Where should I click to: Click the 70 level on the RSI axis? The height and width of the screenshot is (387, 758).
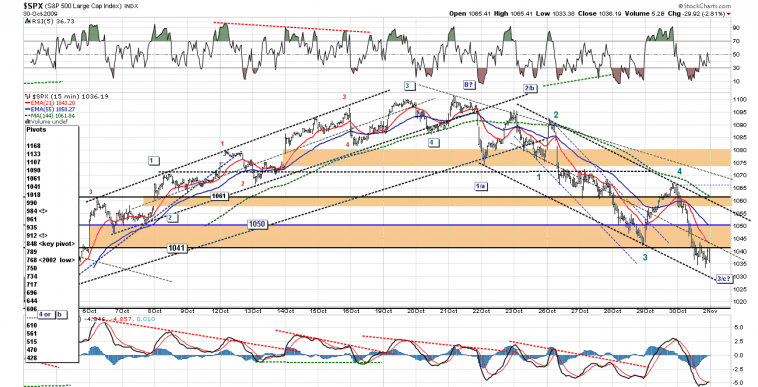(737, 42)
